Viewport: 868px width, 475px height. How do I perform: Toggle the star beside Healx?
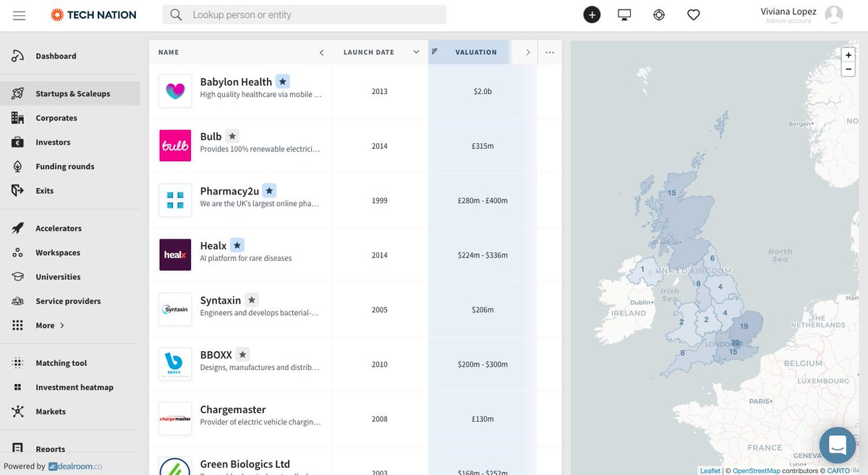(x=237, y=245)
